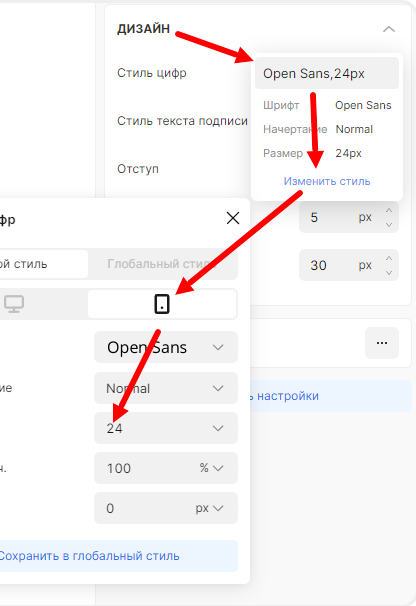Change the px unit for letter spacing

click(x=210, y=508)
